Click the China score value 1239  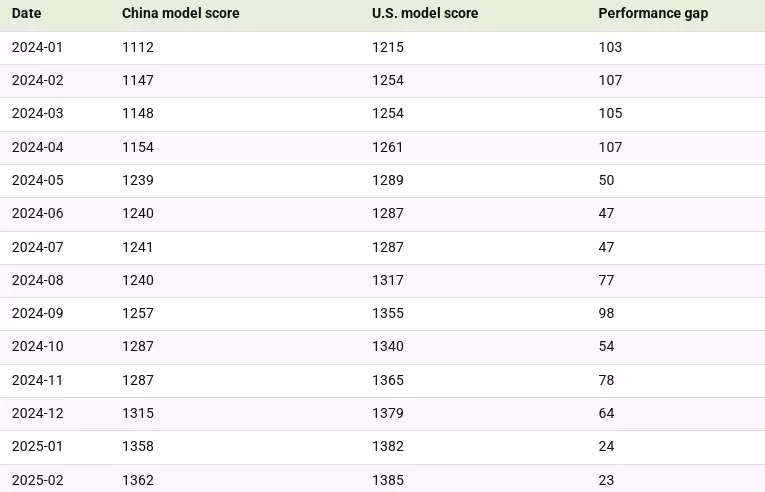[138, 180]
